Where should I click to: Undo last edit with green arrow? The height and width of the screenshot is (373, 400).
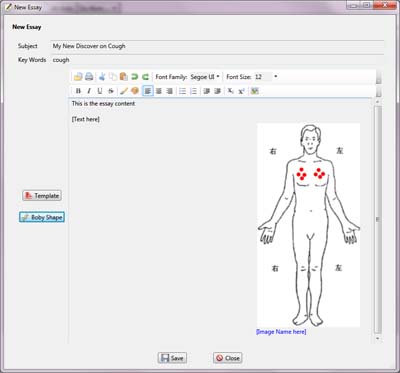click(134, 77)
